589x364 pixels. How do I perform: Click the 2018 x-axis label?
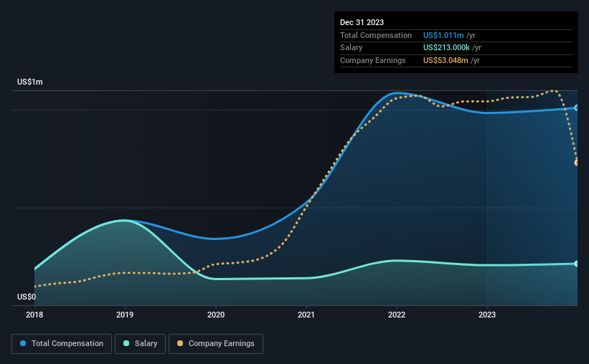[34, 315]
